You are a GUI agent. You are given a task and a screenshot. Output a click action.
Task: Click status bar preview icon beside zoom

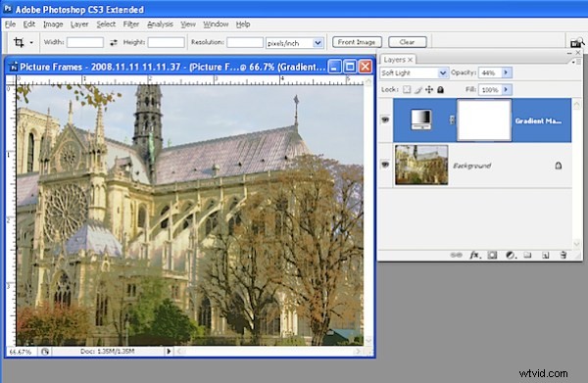pos(45,352)
